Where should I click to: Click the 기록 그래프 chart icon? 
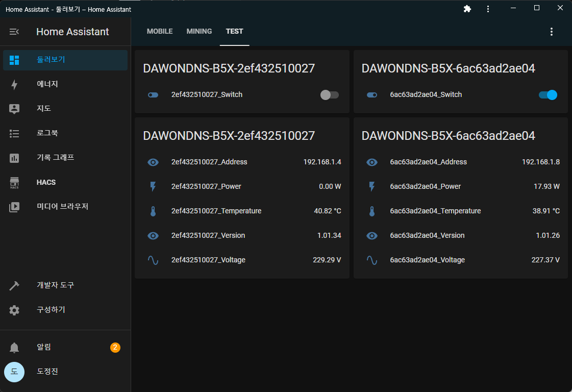click(x=14, y=158)
